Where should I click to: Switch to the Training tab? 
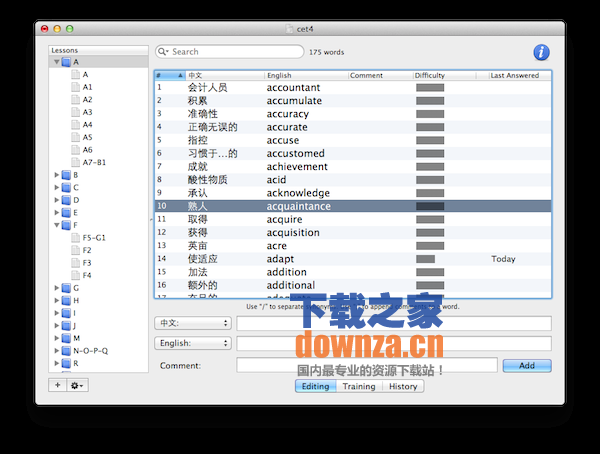point(359,386)
